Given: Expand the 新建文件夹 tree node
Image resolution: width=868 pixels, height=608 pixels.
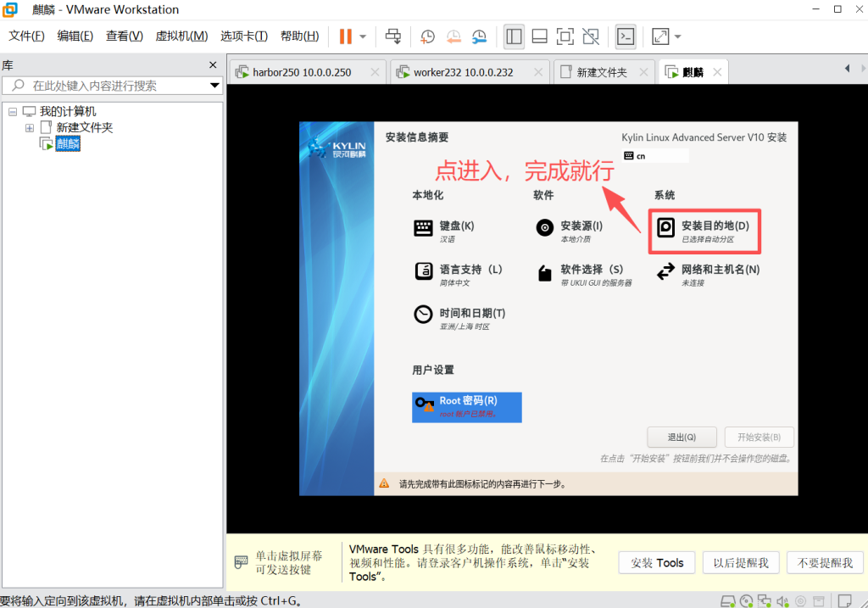Looking at the screenshot, I should tap(30, 128).
